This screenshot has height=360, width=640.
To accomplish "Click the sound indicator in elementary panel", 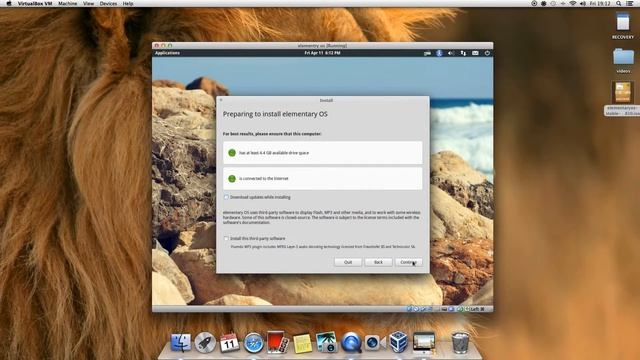I will click(451, 53).
